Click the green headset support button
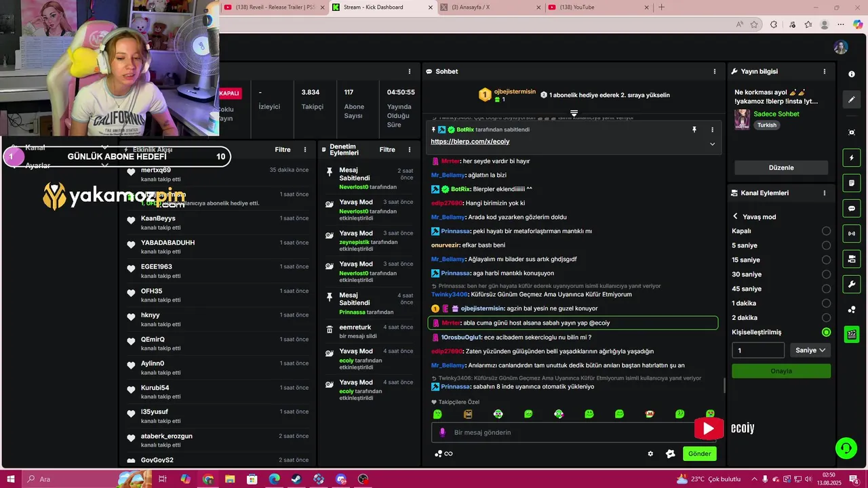The width and height of the screenshot is (868, 488). 846,447
